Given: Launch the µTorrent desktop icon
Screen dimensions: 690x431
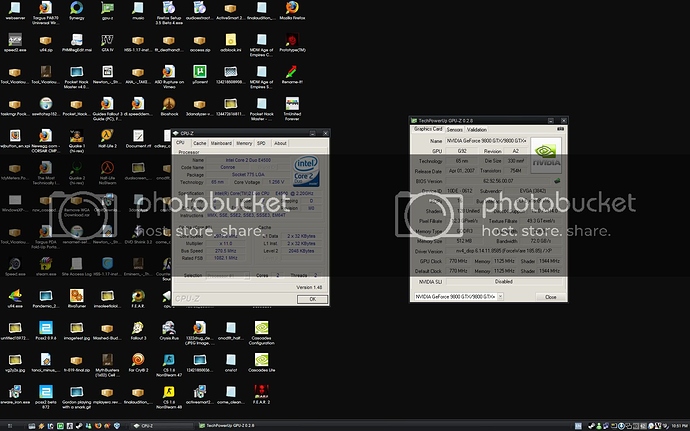Looking at the screenshot, I should [200, 74].
